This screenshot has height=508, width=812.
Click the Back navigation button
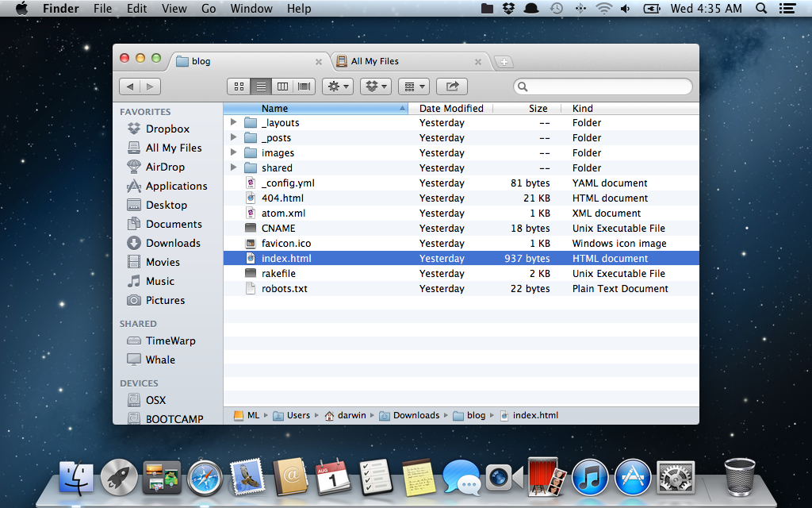(131, 86)
